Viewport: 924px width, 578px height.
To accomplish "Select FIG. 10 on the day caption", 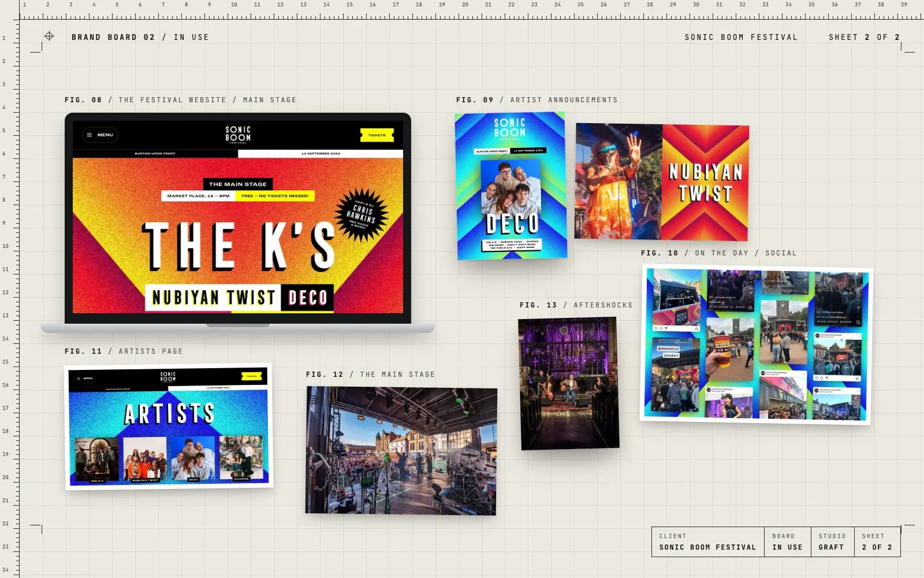I will (x=718, y=253).
